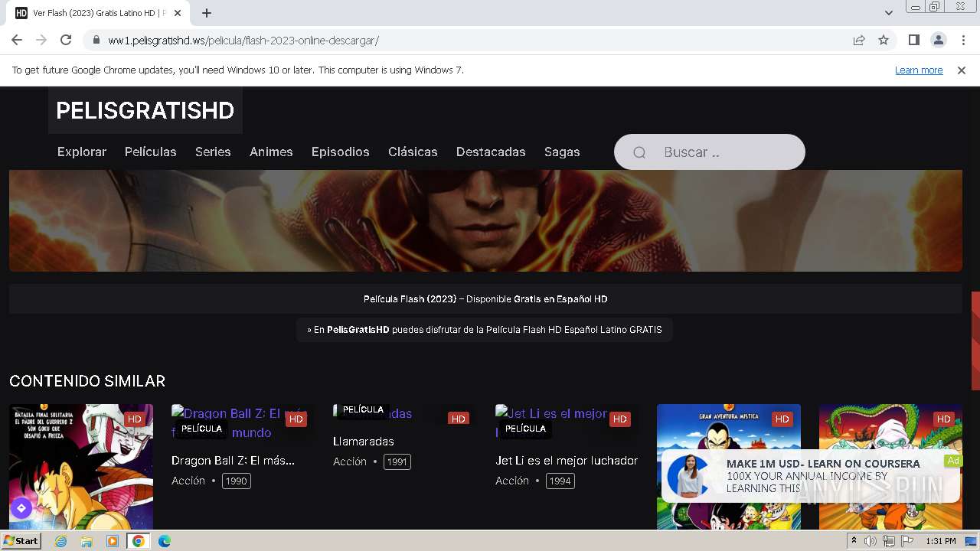Dismiss the Chrome update notification bar
The width and height of the screenshot is (980, 551).
tap(962, 70)
